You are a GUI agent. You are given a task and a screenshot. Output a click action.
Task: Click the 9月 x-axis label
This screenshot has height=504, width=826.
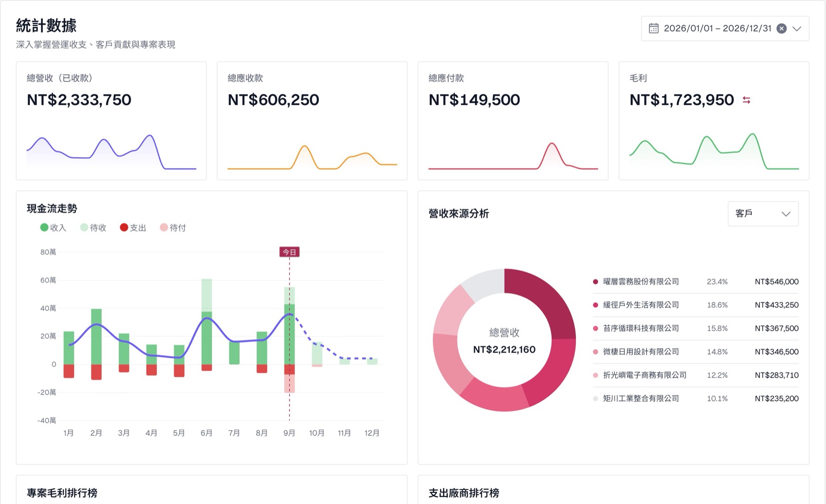[x=289, y=433]
